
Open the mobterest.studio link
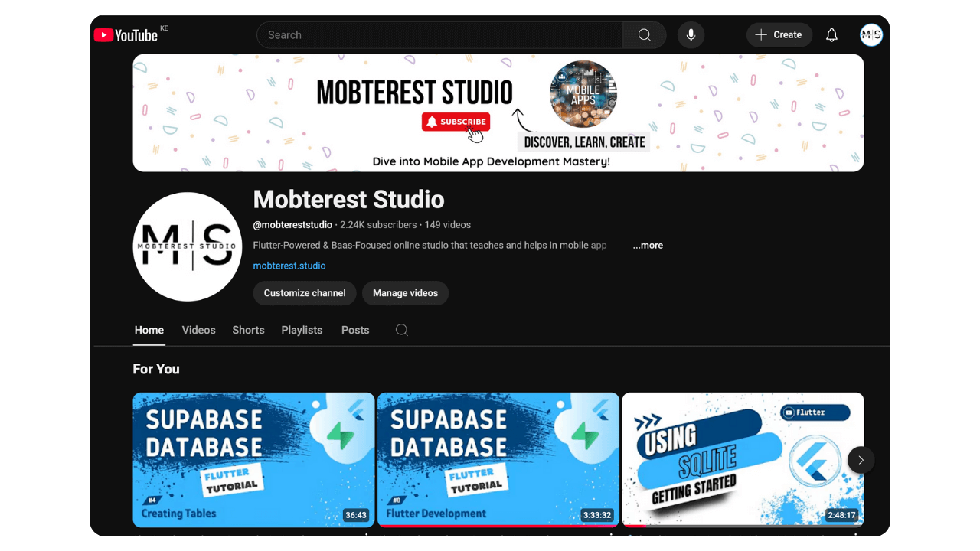[x=289, y=266]
